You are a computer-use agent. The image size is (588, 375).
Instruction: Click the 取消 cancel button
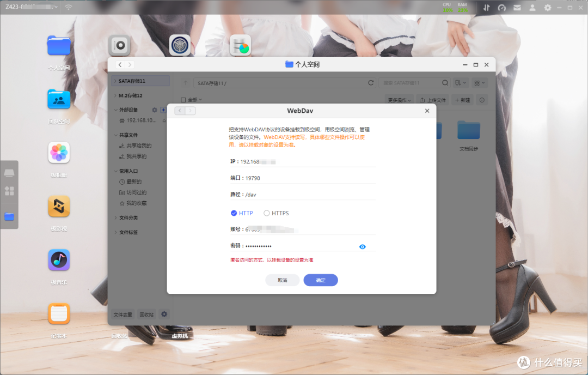283,280
